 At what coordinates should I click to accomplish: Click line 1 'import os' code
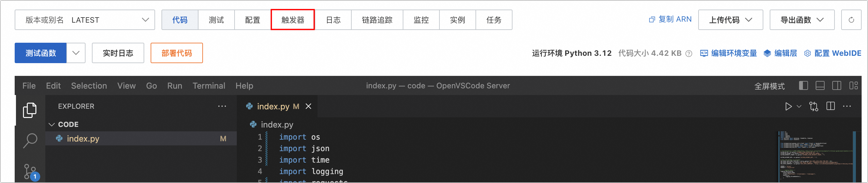(300, 137)
